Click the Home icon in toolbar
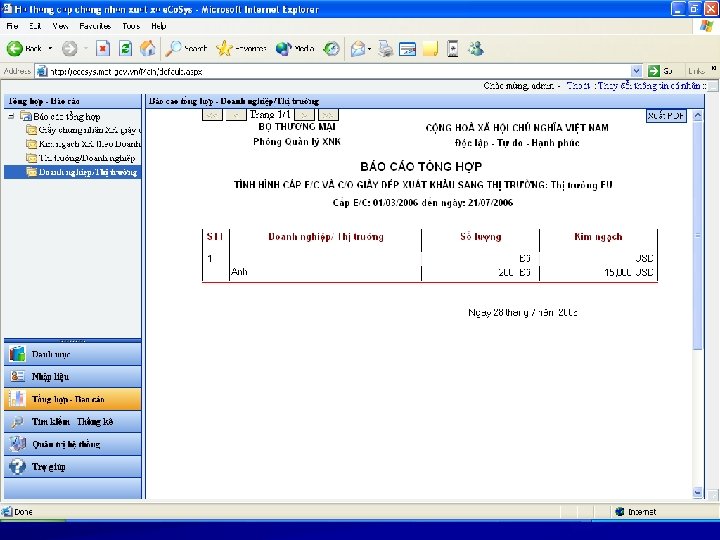Screen dimensions: 720x540 (147, 48)
